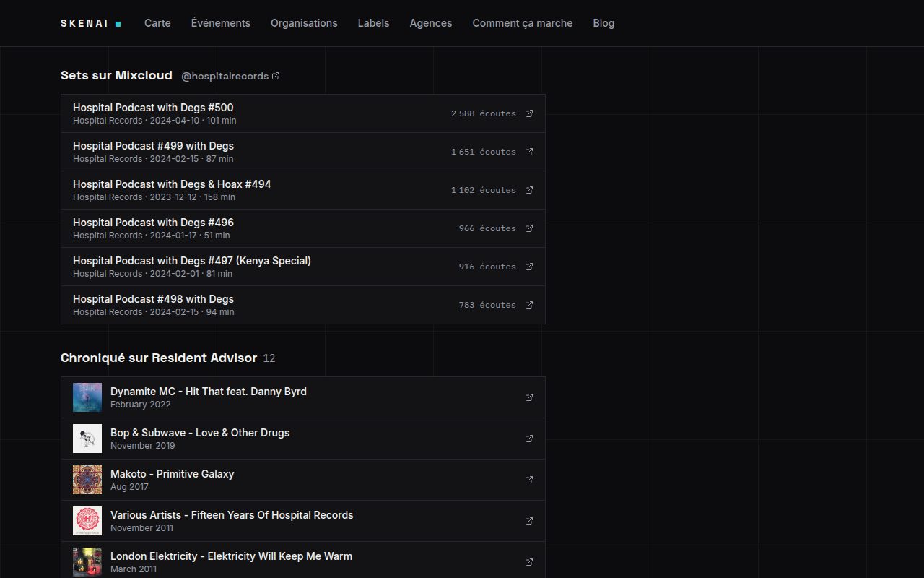
Task: Open Comment ça marche page
Action: point(523,23)
